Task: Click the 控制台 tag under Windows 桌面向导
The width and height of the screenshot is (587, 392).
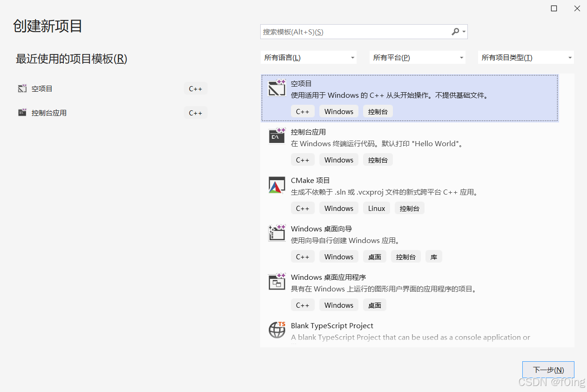Action: pos(406,257)
